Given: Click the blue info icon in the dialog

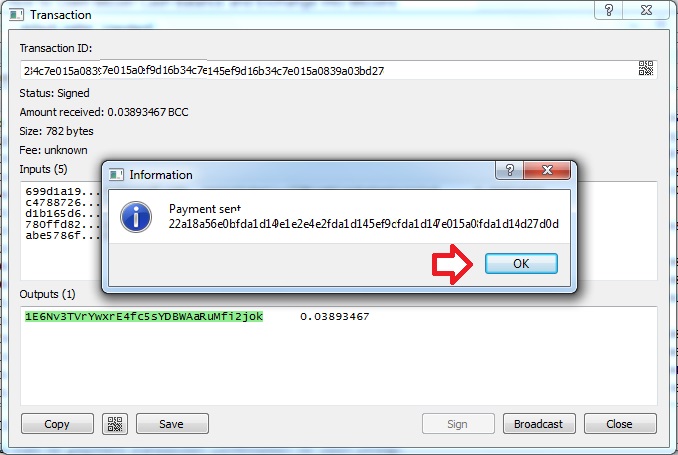Looking at the screenshot, I should pyautogui.click(x=136, y=217).
